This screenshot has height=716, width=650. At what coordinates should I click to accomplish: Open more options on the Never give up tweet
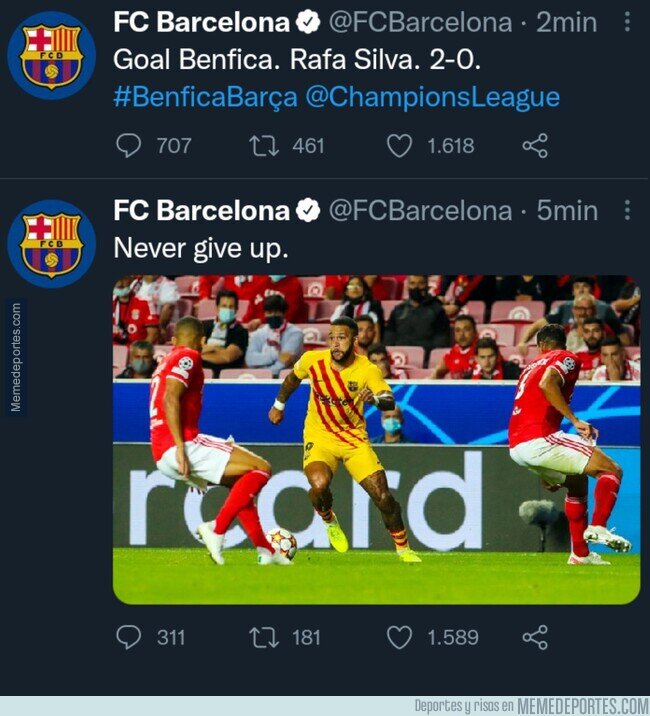coord(627,210)
